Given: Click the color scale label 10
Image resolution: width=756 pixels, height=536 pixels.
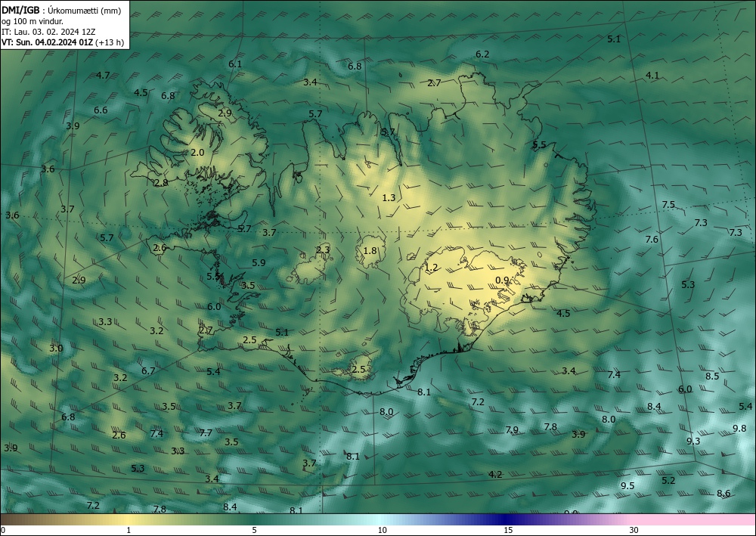Looking at the screenshot, I should point(382,530).
